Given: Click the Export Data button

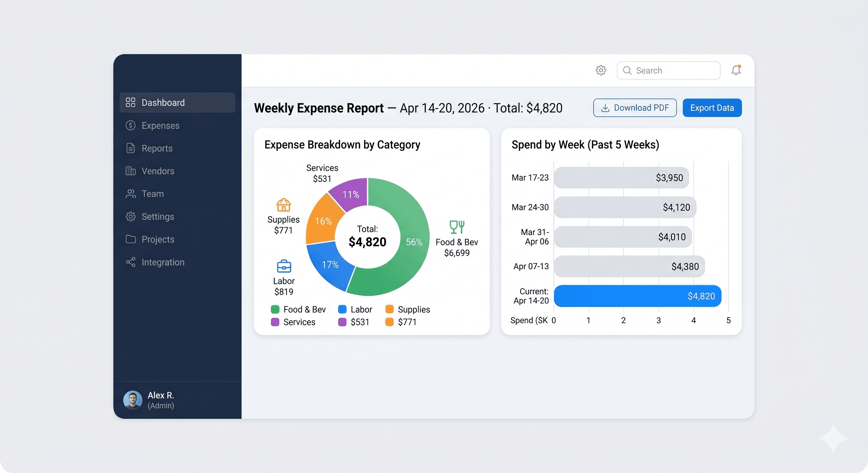Looking at the screenshot, I should pyautogui.click(x=712, y=108).
